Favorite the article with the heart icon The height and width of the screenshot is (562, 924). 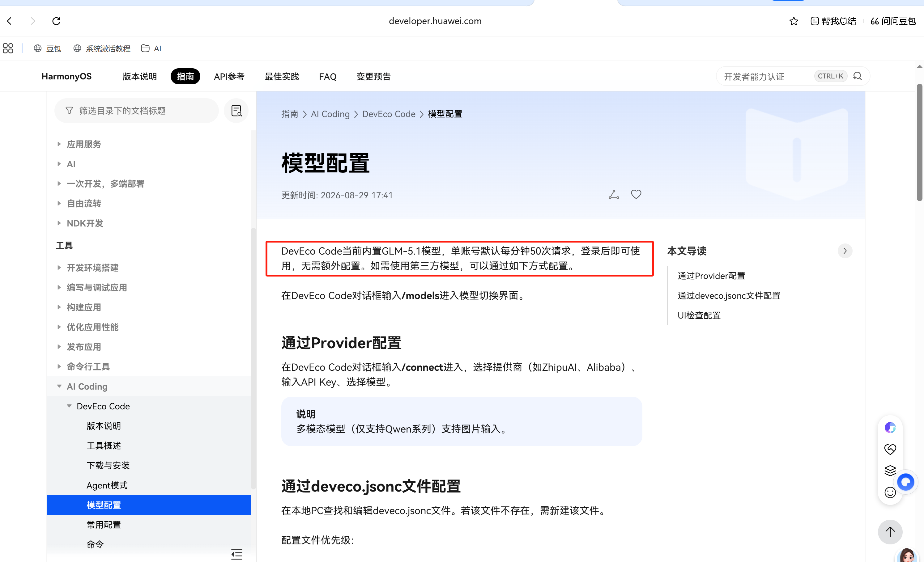click(x=636, y=194)
